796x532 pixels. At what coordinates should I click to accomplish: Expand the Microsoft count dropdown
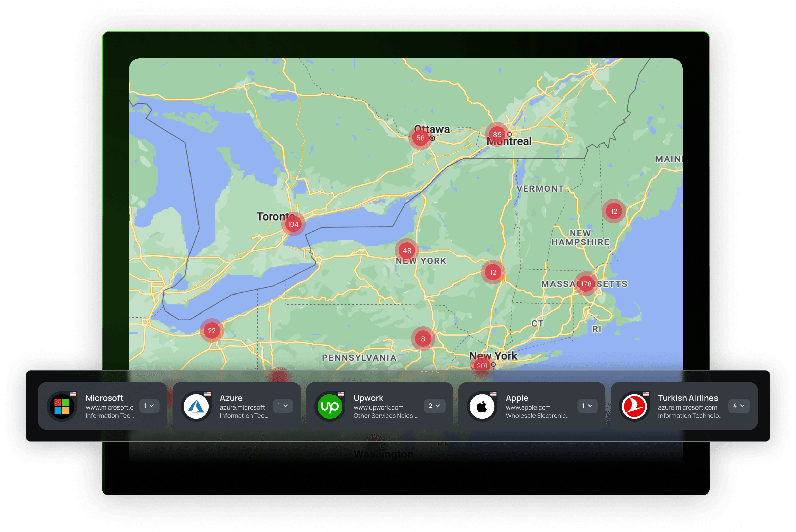(x=149, y=406)
